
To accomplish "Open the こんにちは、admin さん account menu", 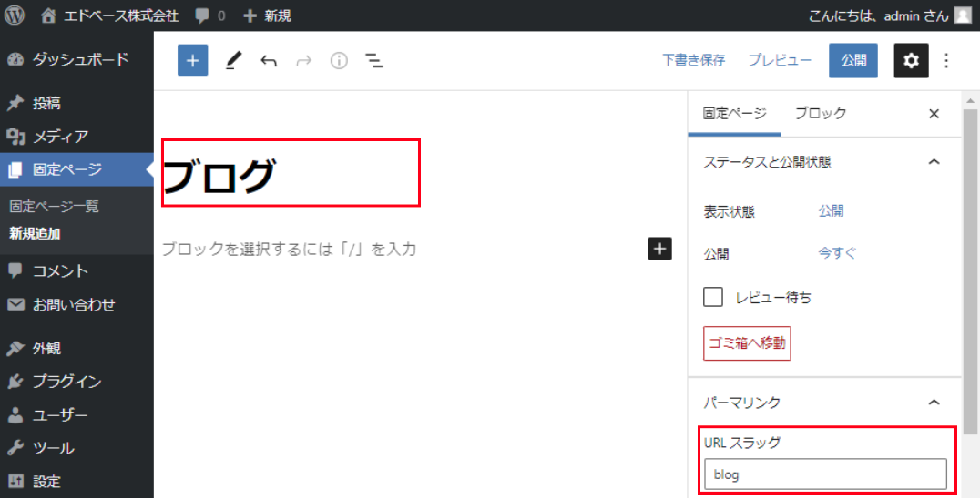I will pyautogui.click(x=889, y=15).
